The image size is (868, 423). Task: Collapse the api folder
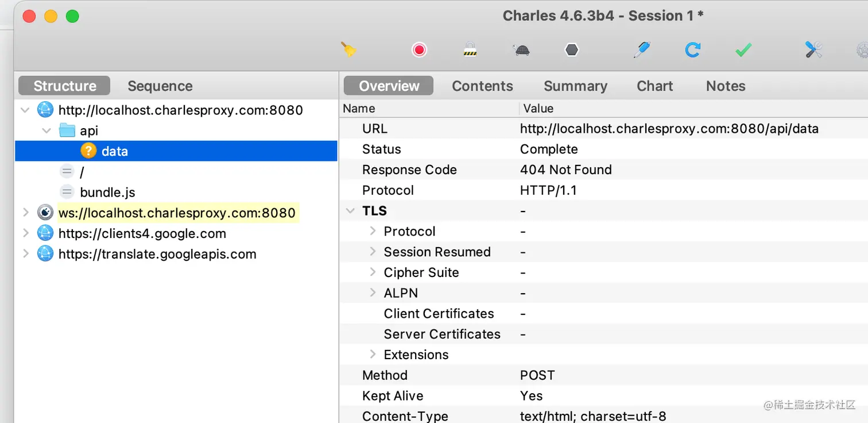tap(47, 130)
